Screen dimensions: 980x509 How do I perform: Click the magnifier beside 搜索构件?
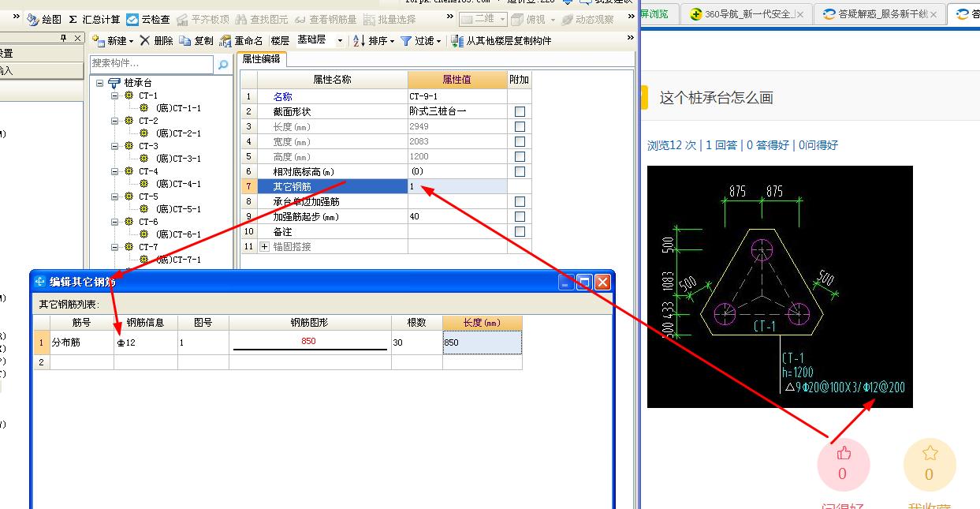[x=223, y=63]
